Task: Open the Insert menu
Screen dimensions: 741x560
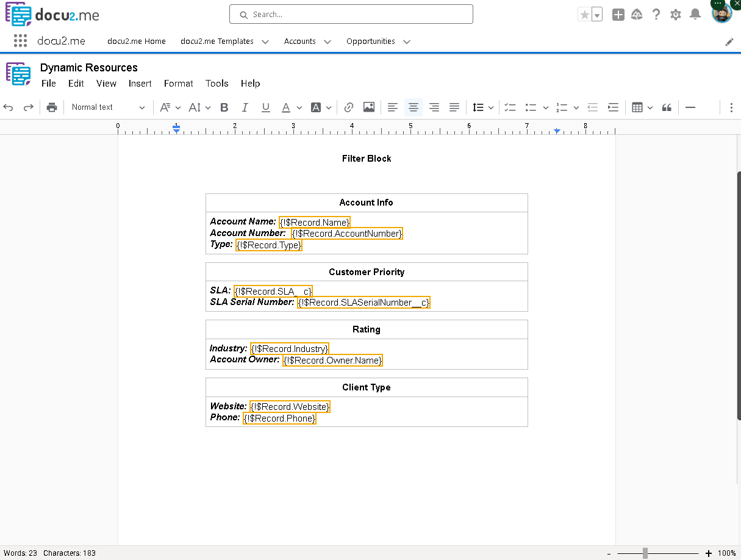Action: [140, 84]
